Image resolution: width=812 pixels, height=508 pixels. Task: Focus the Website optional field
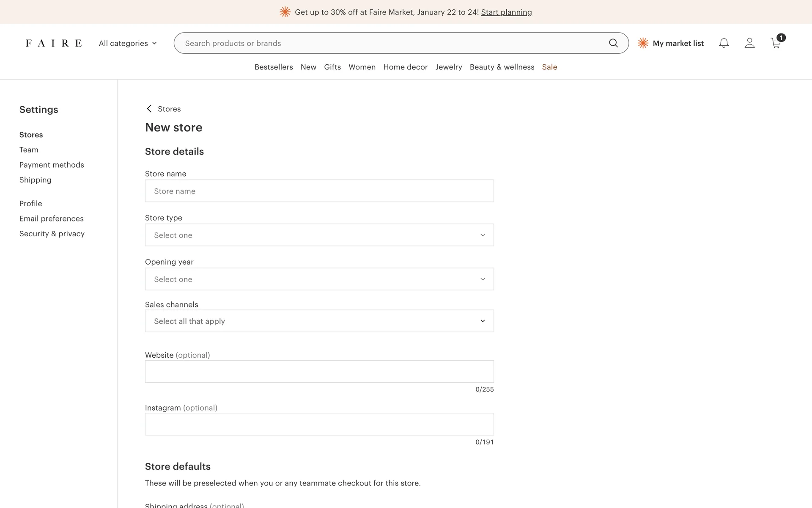(x=319, y=371)
